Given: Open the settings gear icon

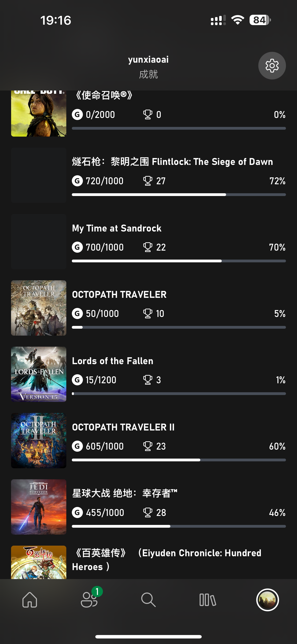Looking at the screenshot, I should pyautogui.click(x=272, y=66).
